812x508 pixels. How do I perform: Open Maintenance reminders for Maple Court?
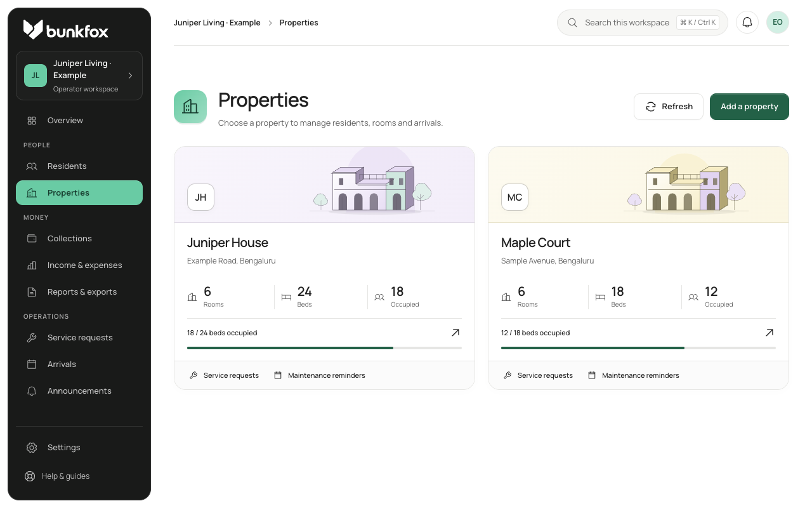click(x=634, y=375)
